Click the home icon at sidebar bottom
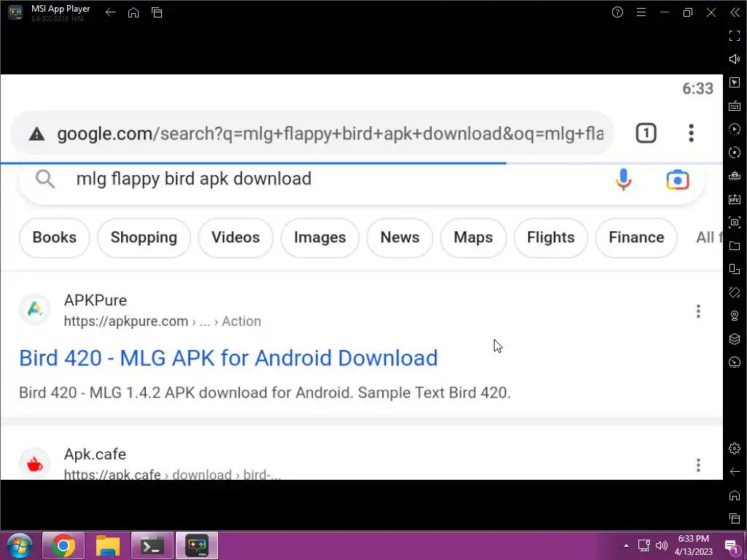 tap(734, 495)
